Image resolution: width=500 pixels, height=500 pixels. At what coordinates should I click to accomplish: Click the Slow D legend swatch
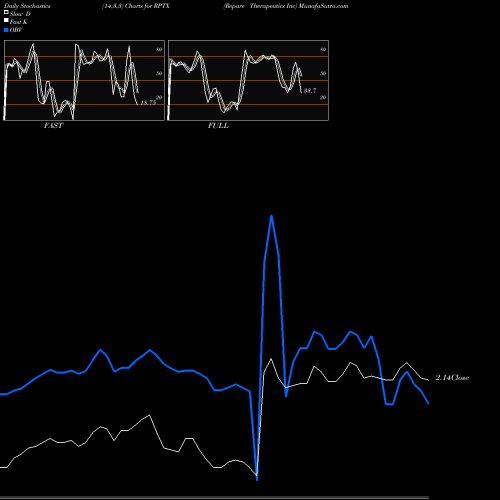tap(6, 12)
